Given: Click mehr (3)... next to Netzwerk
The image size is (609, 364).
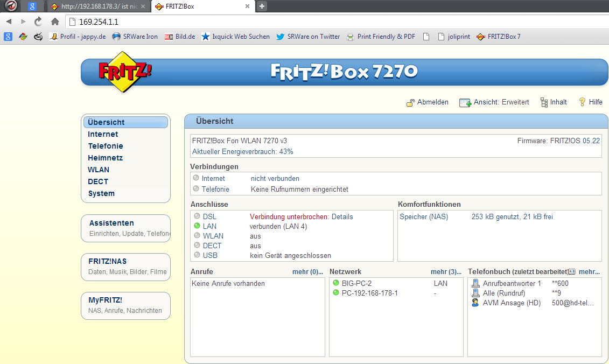Looking at the screenshot, I should coord(446,271).
